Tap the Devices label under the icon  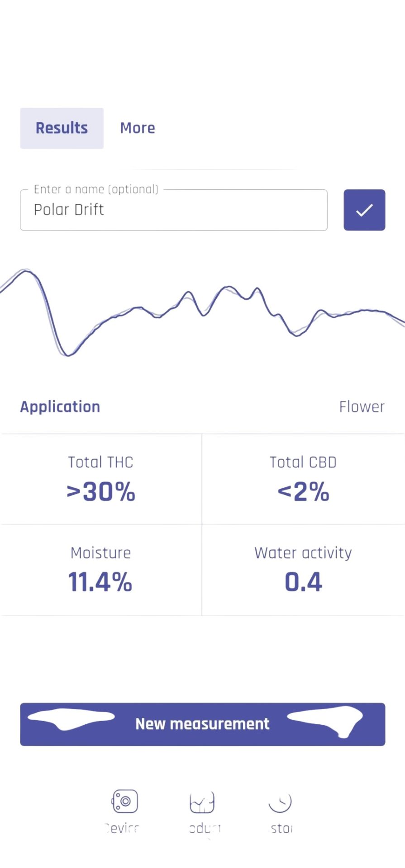coord(122,828)
